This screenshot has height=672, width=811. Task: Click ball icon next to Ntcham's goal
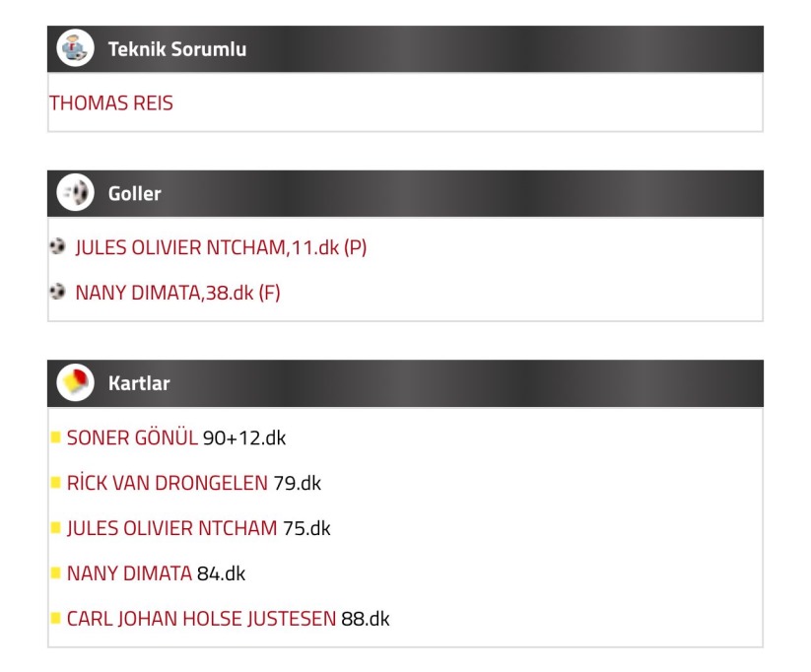click(57, 246)
